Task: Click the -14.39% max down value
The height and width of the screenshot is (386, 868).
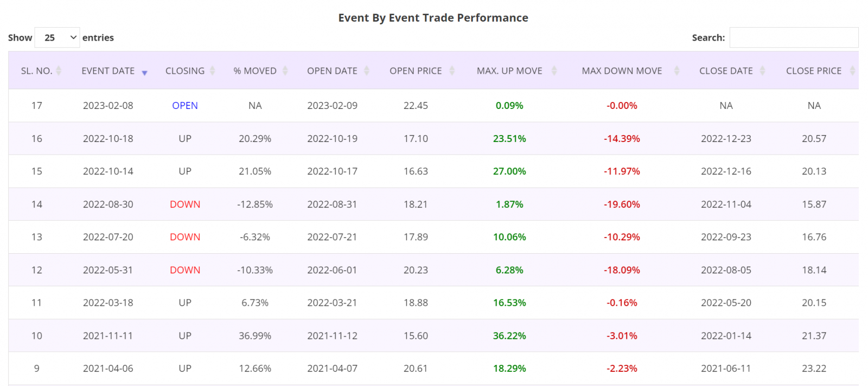Action: (x=622, y=139)
